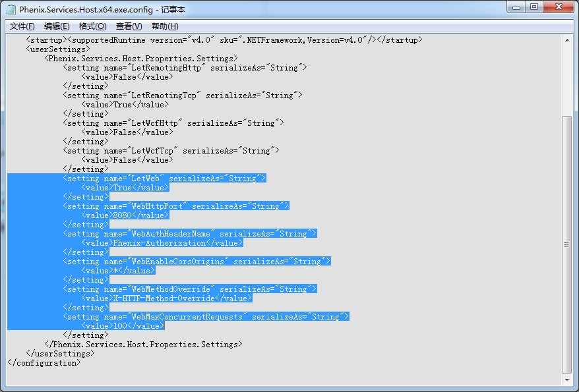This screenshot has width=579, height=392.
Task: Open the 查看(V) menu
Action: [x=129, y=26]
